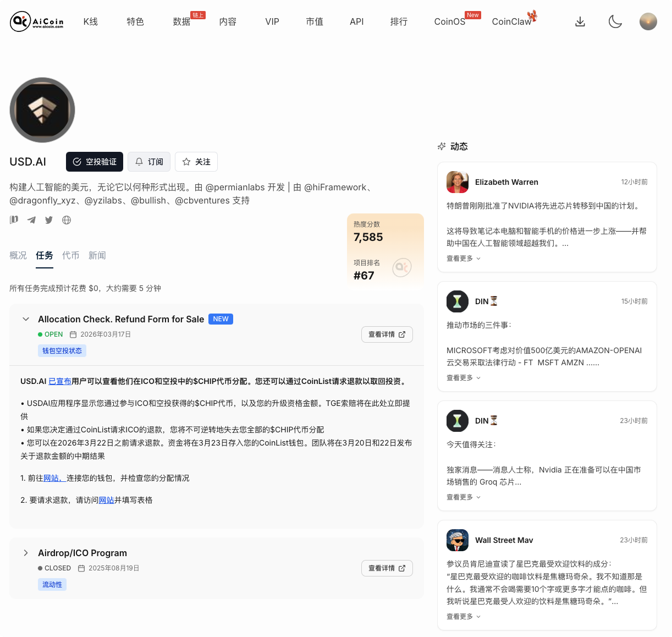Screen dimensions: 672x637
Task: Click the notification bell on 订阅 button
Action: (139, 161)
